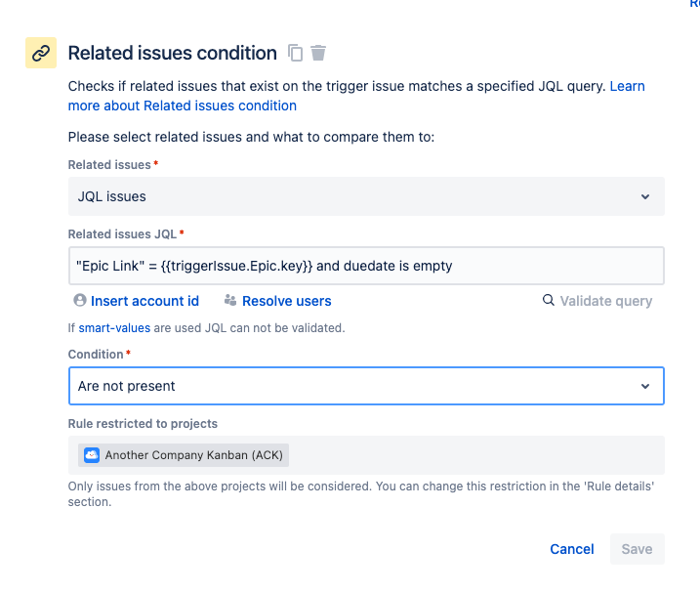Image resolution: width=700 pixels, height=592 pixels.
Task: Select the Another Company Kanban (ACK) project tag
Action: tap(184, 455)
